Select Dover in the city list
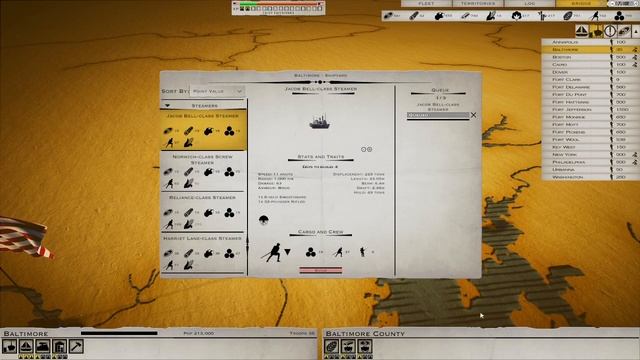Image resolution: width=640 pixels, height=360 pixels. (x=590, y=72)
